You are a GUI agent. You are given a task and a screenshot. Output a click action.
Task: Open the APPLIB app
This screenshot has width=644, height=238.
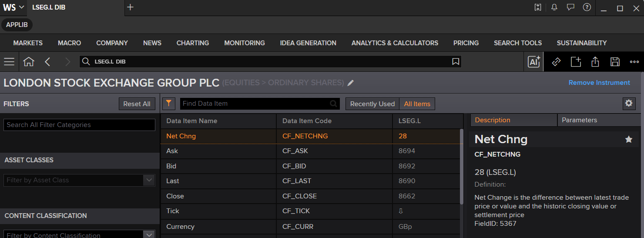(x=17, y=25)
